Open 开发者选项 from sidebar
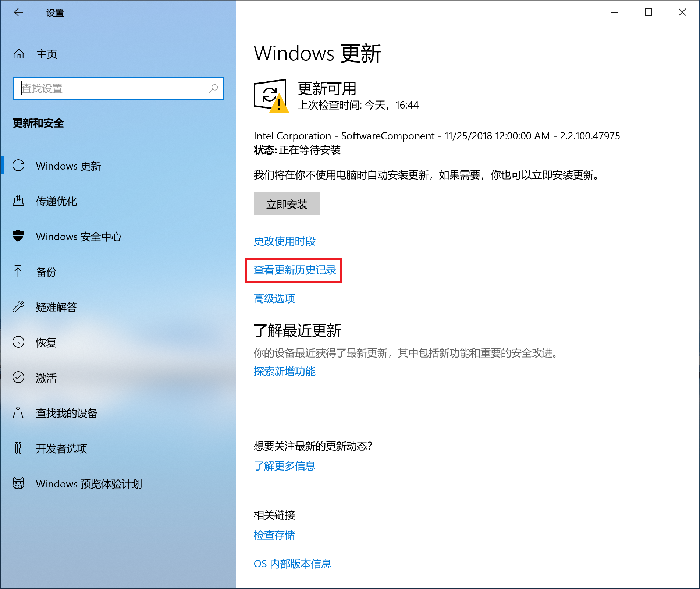The height and width of the screenshot is (589, 700). point(61,448)
